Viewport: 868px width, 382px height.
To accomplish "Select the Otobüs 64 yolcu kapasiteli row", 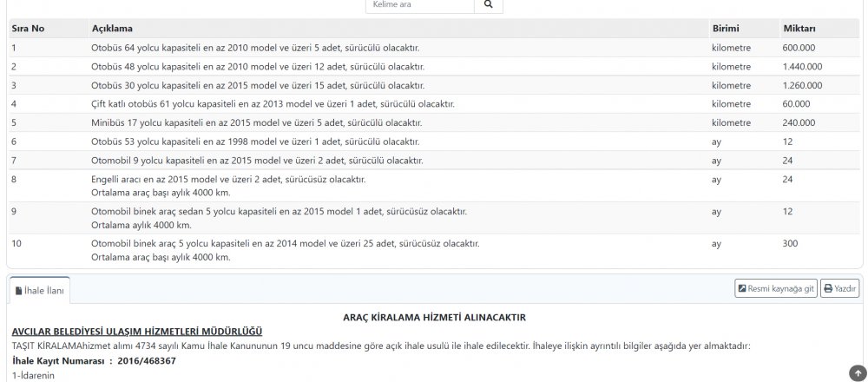I will pyautogui.click(x=260, y=47).
